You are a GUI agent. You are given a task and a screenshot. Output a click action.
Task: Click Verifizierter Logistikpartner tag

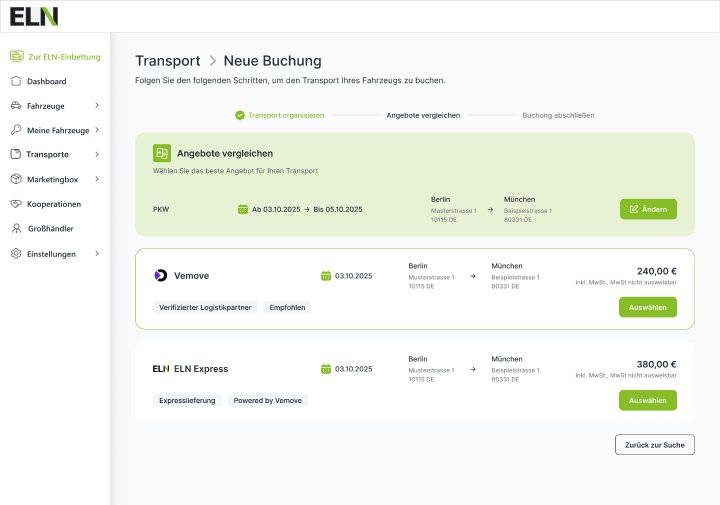coord(205,307)
